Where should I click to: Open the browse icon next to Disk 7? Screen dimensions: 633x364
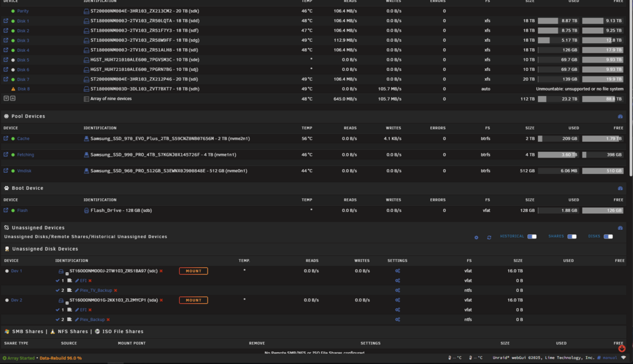coord(6,79)
